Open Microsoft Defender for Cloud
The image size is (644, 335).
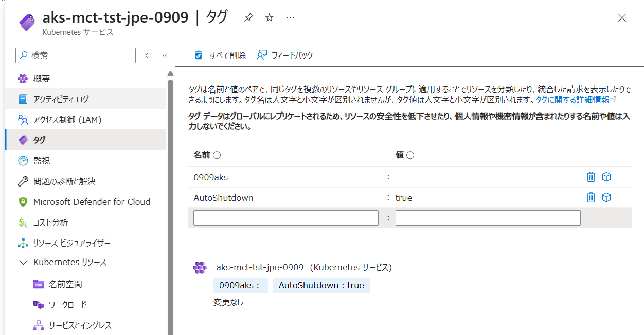[85, 202]
